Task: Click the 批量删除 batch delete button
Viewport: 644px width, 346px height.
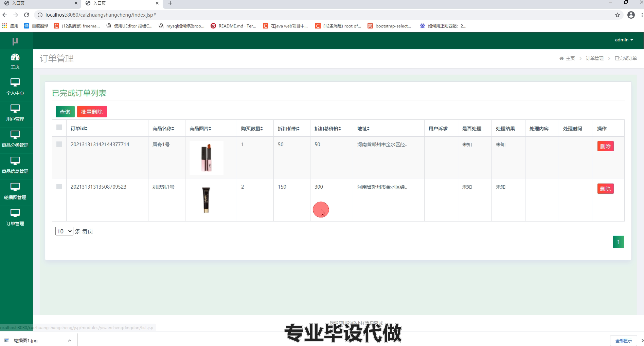Action: [x=92, y=112]
